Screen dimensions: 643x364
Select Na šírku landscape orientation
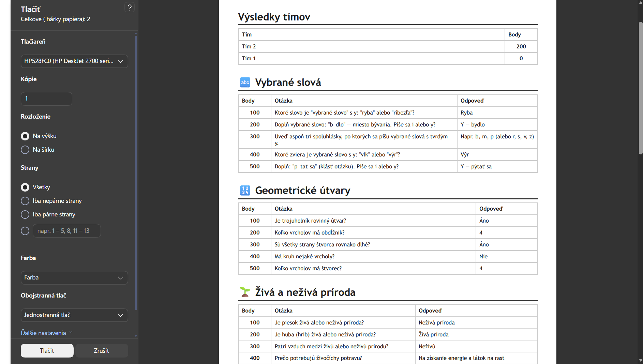tap(25, 150)
